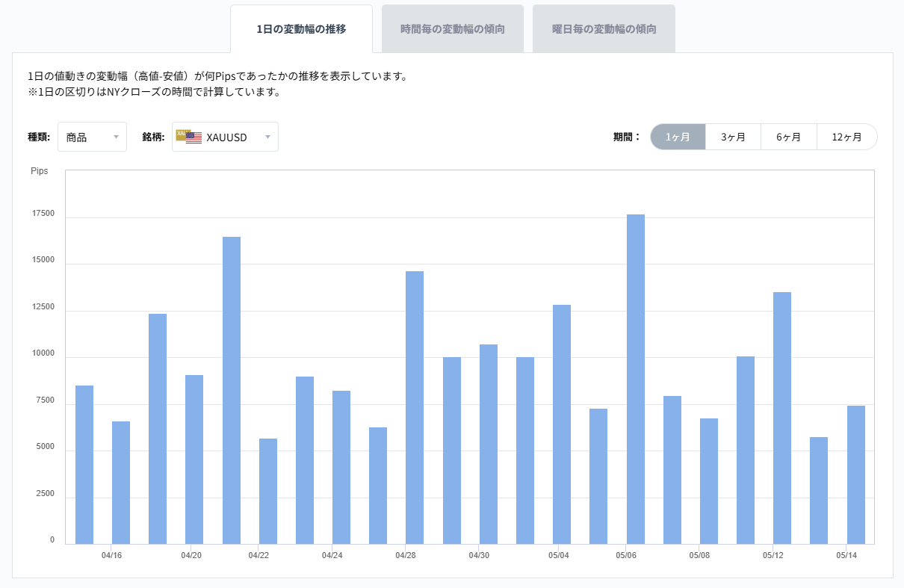Click the bar above 05/14
This screenshot has height=588, width=904.
pos(856,474)
